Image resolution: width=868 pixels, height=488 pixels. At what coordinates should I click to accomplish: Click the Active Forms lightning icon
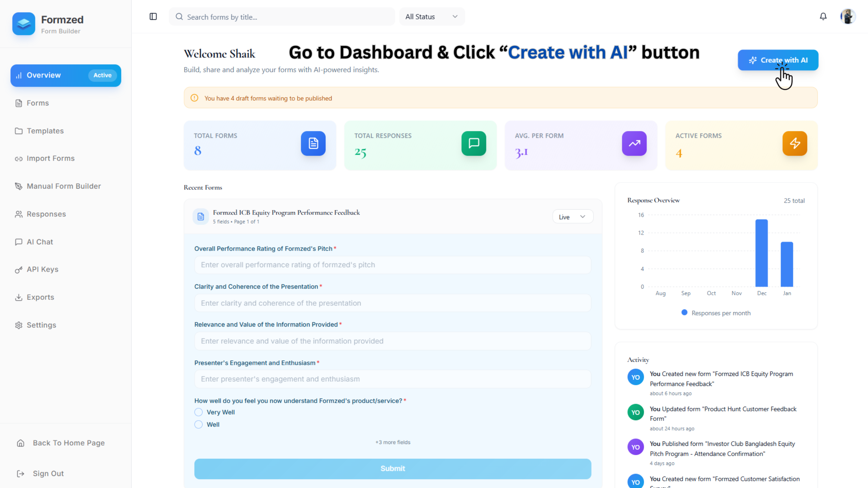pyautogui.click(x=794, y=143)
